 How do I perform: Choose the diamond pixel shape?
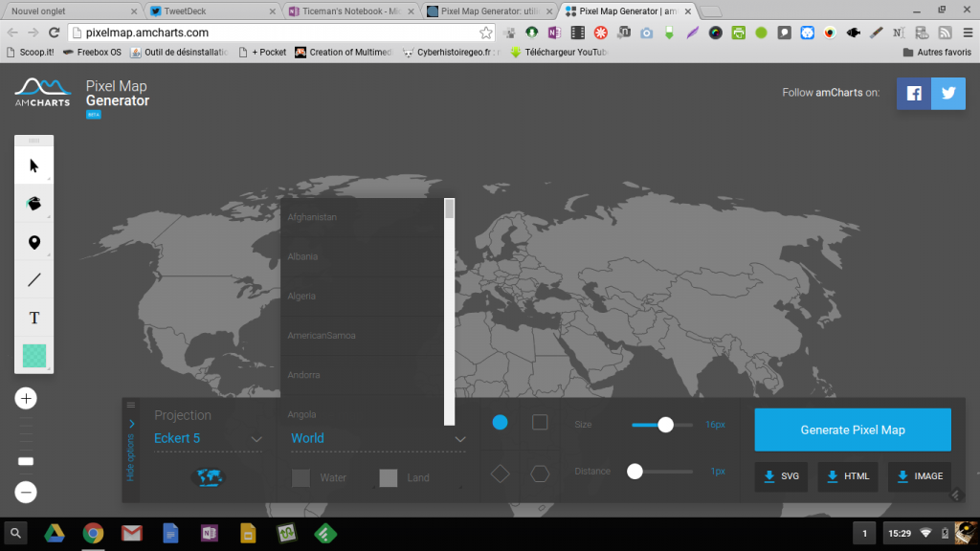coord(500,473)
